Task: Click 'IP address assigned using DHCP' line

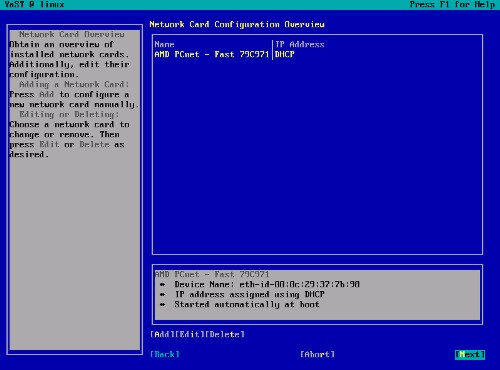Action: (250, 294)
